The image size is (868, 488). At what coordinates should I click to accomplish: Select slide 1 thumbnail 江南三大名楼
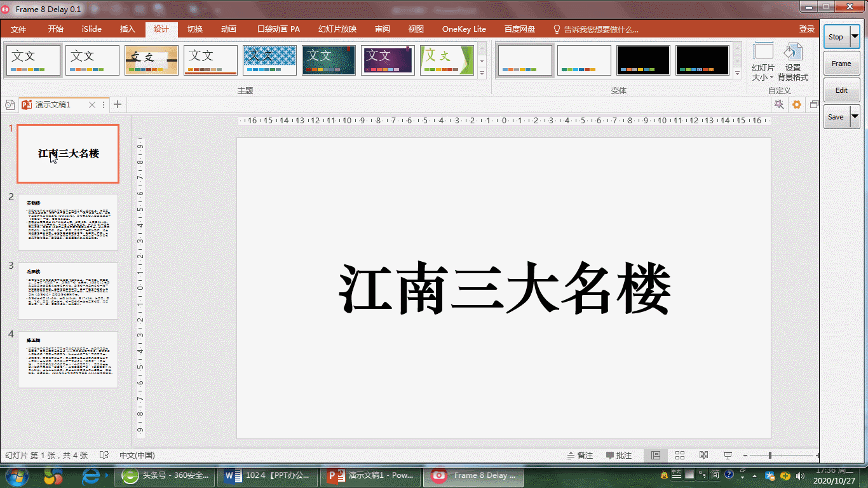pos(68,154)
